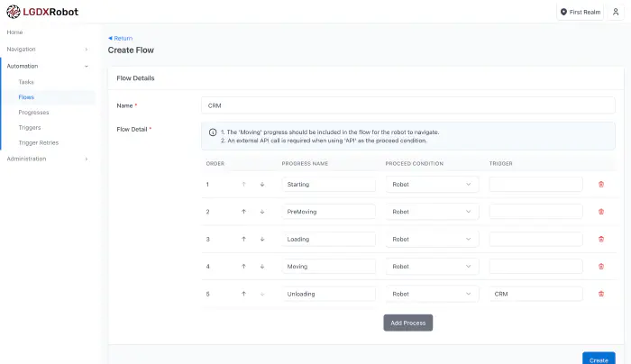Delete the Starting progress row
This screenshot has height=364, width=631.
coord(601,184)
